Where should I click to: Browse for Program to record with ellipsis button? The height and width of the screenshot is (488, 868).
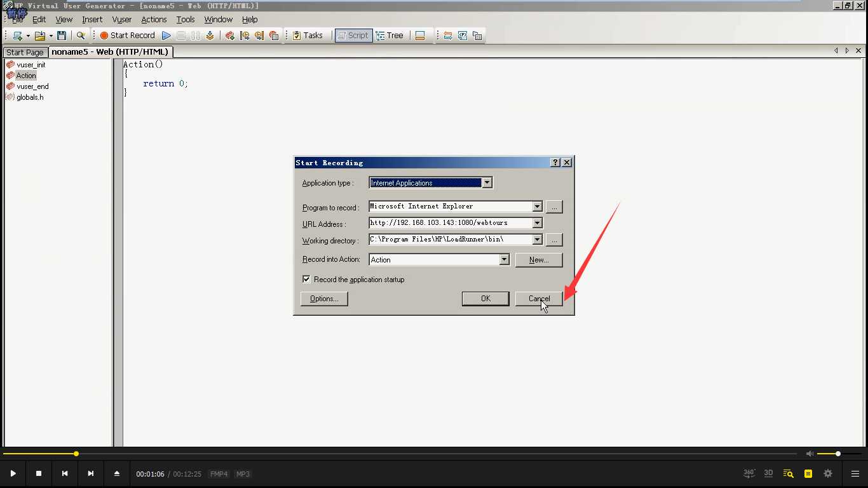554,207
